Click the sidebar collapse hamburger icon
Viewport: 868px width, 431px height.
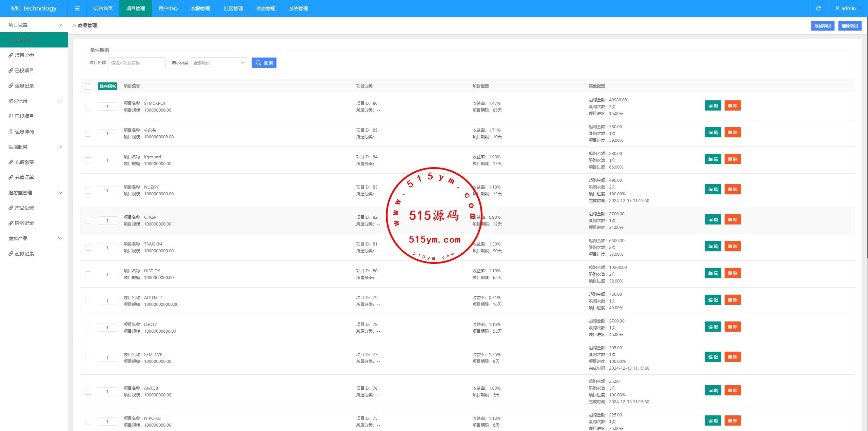point(77,8)
